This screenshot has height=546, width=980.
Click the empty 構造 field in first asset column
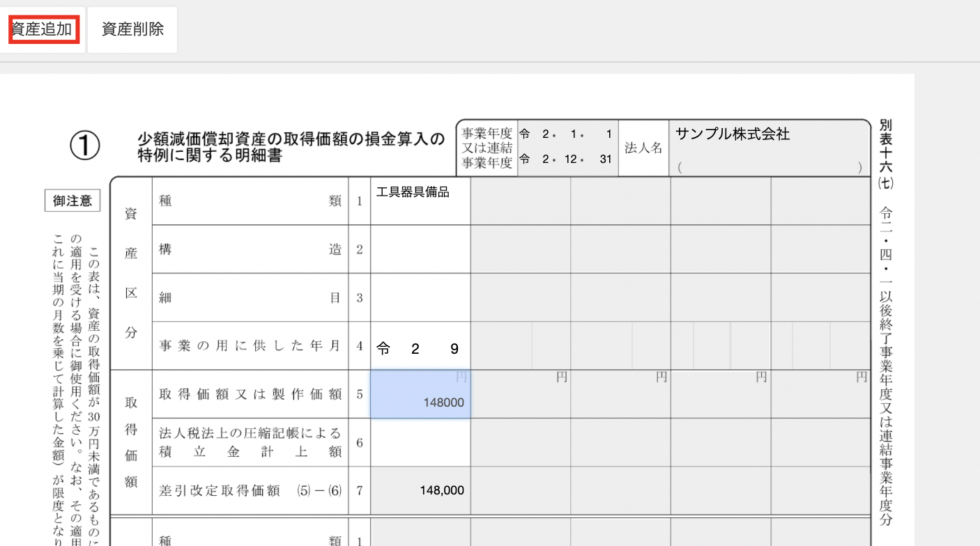[420, 249]
